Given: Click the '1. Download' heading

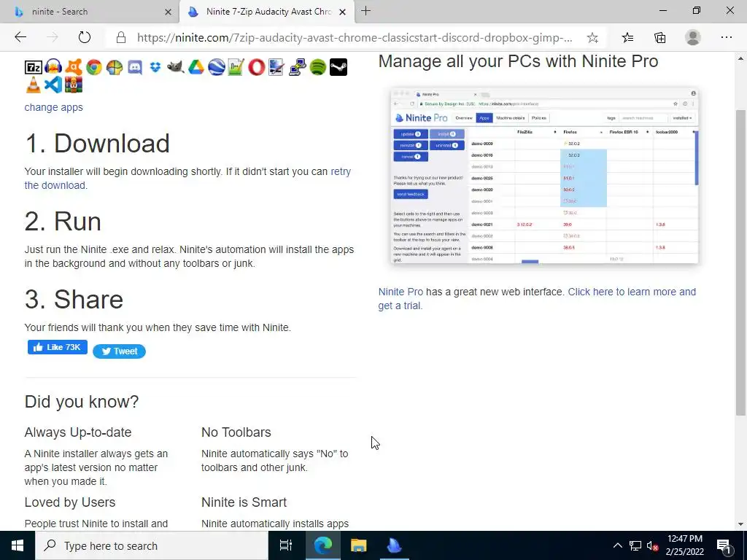Looking at the screenshot, I should (97, 143).
